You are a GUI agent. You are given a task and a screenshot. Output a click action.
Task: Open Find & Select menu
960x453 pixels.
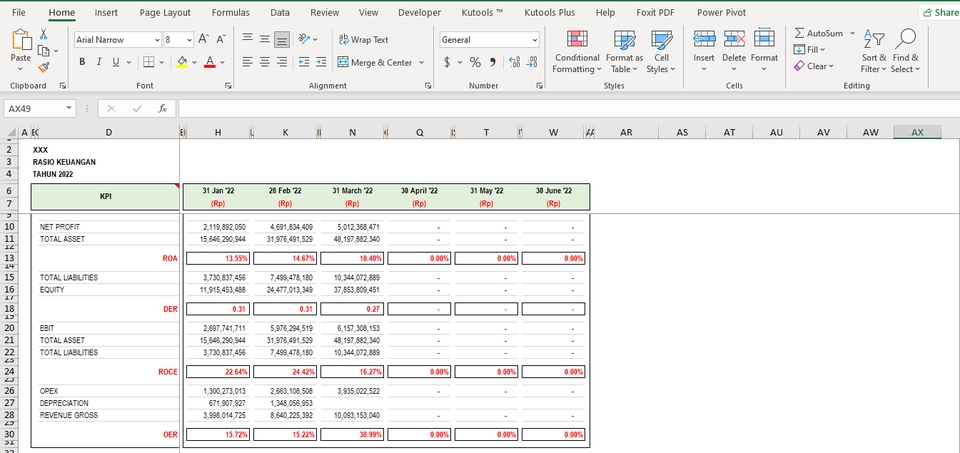tap(905, 51)
